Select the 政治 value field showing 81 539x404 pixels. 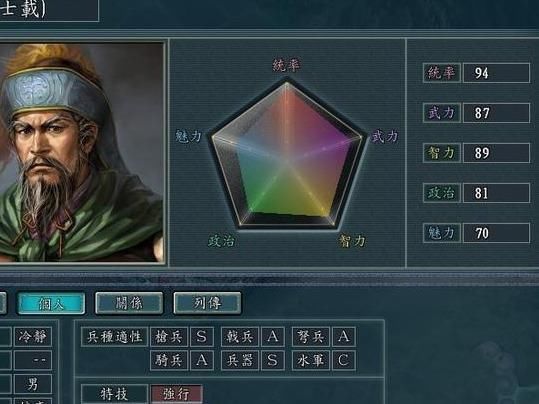[x=496, y=193]
